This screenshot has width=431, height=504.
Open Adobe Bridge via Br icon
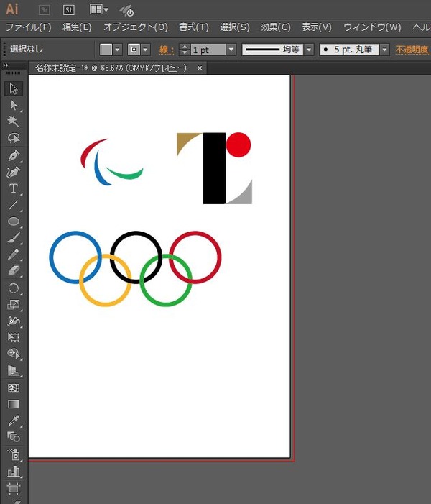45,10
